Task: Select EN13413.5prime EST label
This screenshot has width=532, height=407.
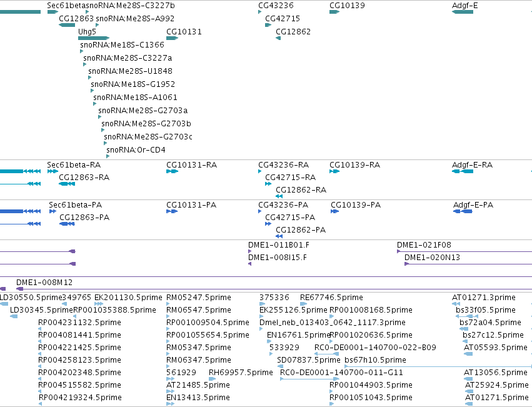Action: [x=198, y=398]
